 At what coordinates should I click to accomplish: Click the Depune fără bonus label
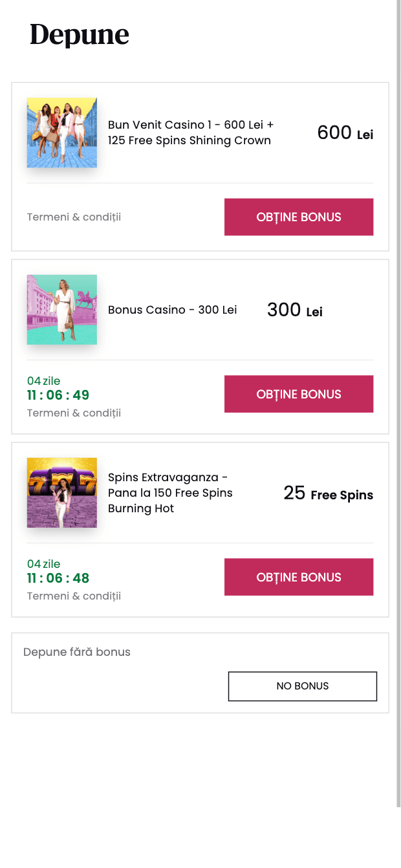coord(77,652)
